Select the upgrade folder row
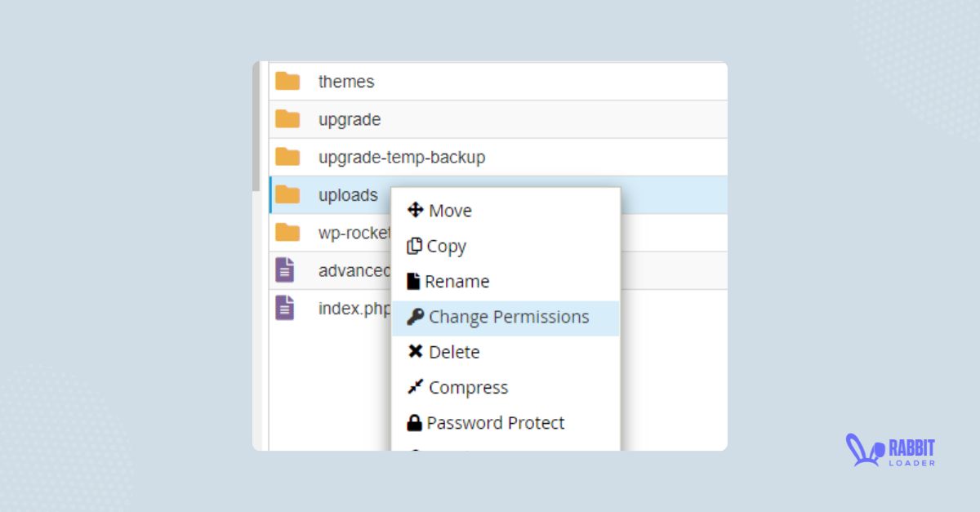Viewport: 980px width, 512px height. [x=350, y=119]
